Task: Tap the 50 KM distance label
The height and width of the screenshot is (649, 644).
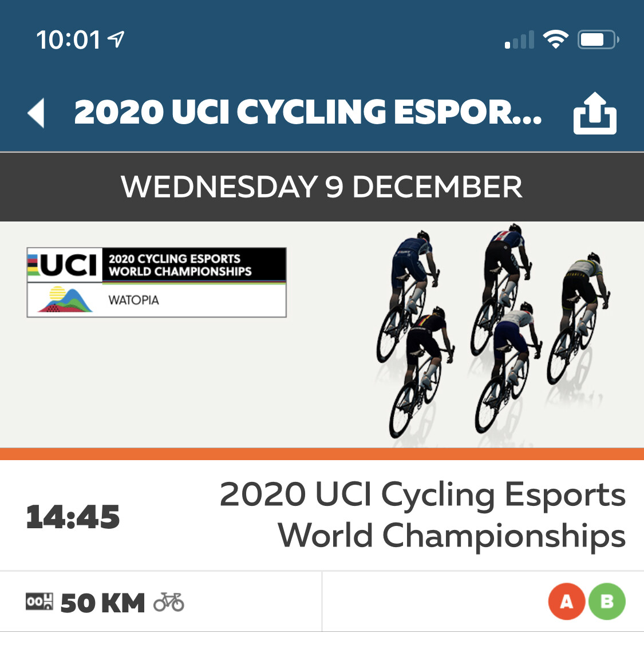Action: (x=103, y=603)
